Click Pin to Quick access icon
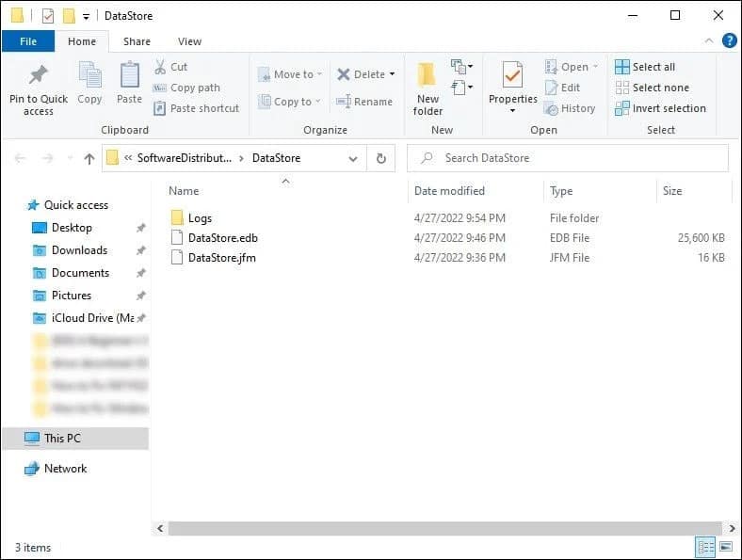The image size is (742, 560). [39, 75]
